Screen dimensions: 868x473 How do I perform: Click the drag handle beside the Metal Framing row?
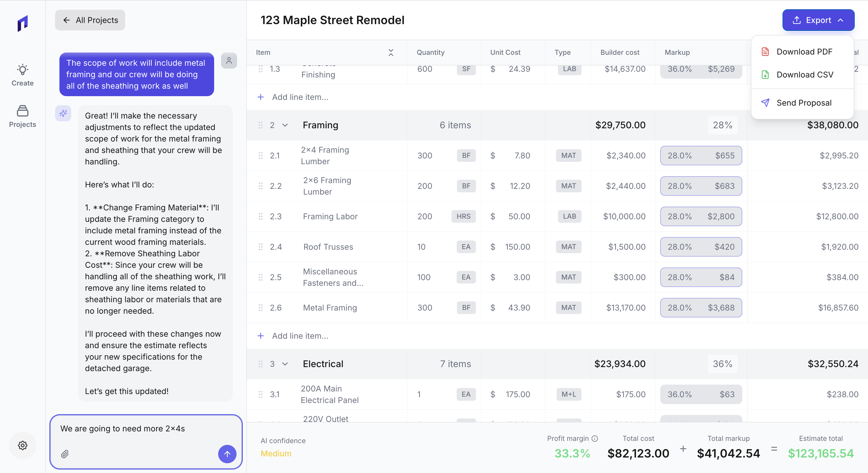(260, 308)
